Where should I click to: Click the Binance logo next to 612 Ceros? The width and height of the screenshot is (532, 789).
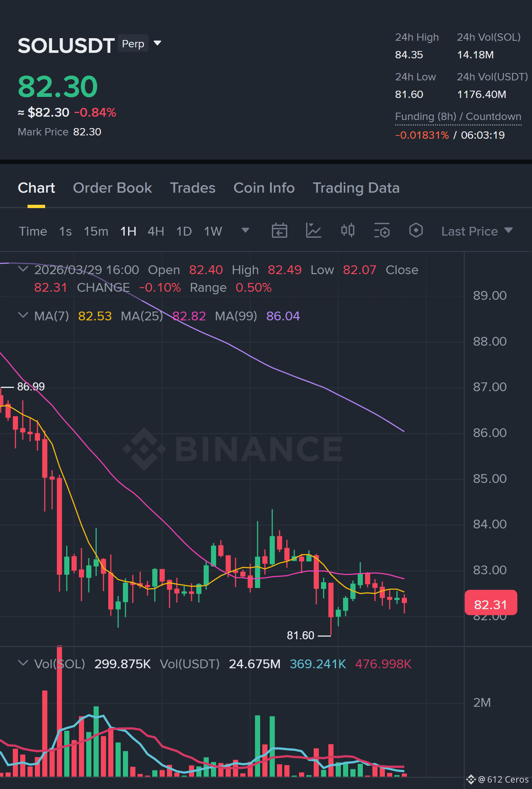coord(471,779)
